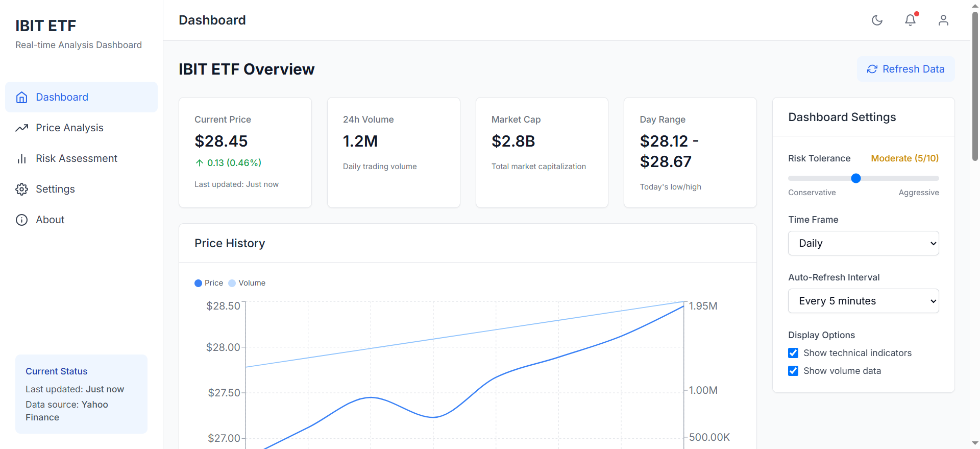The height and width of the screenshot is (449, 980).
Task: Toggle the Price series in chart legend
Action: (209, 283)
